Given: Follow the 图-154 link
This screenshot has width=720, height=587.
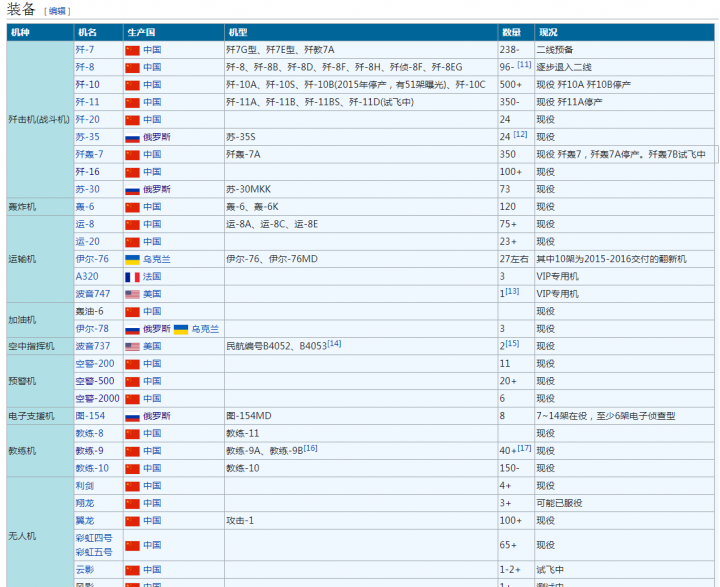Looking at the screenshot, I should tap(90, 416).
